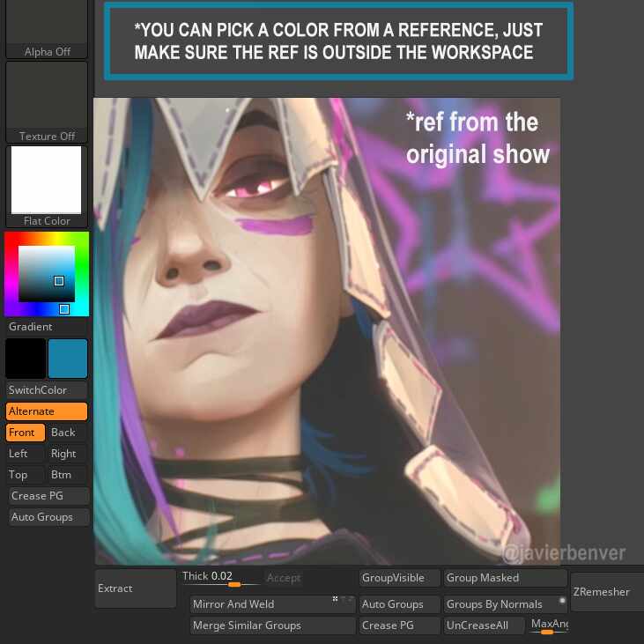Adjust the Thick 0.02 slider
The width and height of the screenshot is (644, 644).
(x=220, y=578)
